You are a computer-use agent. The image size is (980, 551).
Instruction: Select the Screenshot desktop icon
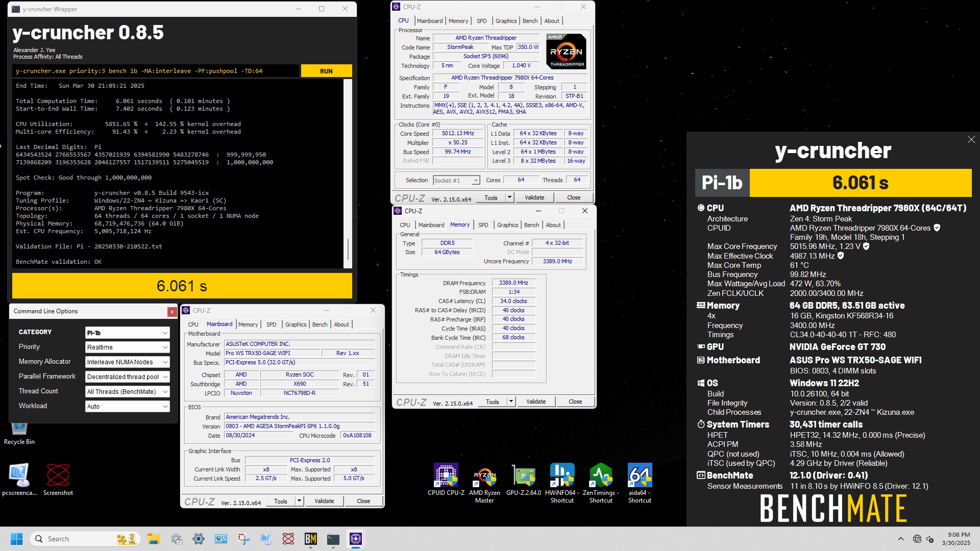pyautogui.click(x=58, y=480)
